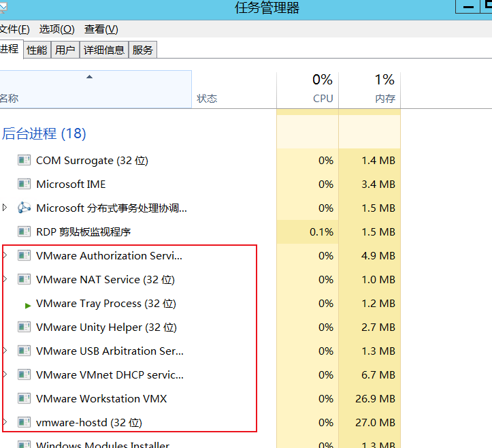This screenshot has height=448, width=492.
Task: Open the 选项(O) menu
Action: click(56, 29)
